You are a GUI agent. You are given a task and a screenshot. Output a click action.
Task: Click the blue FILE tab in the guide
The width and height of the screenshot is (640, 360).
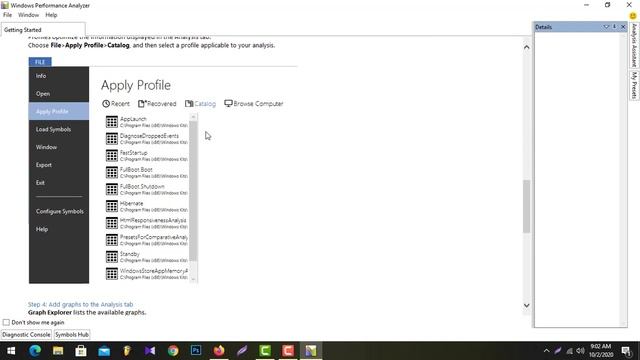click(40, 62)
